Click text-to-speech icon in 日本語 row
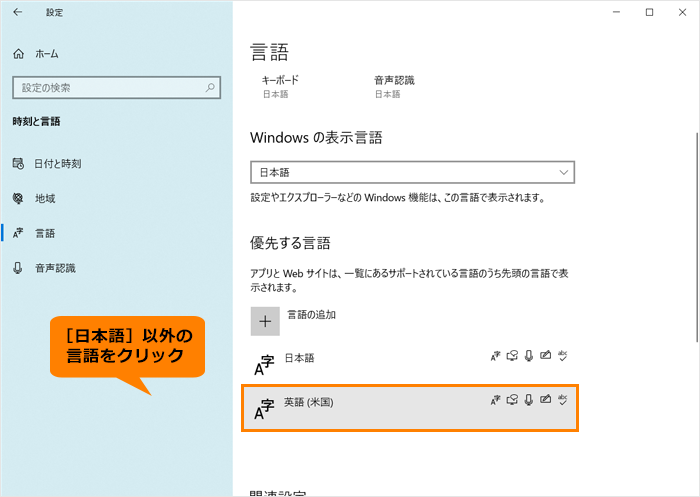700x497 pixels. click(x=512, y=356)
